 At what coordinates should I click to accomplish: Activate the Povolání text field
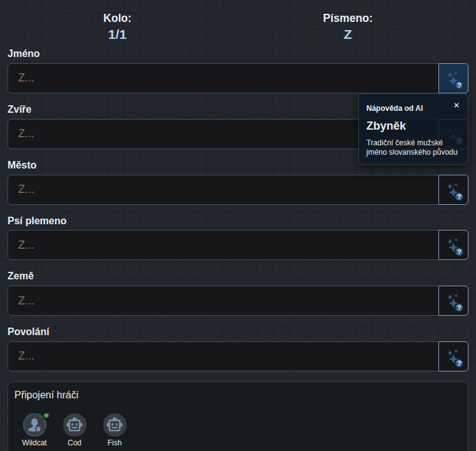[x=223, y=356]
